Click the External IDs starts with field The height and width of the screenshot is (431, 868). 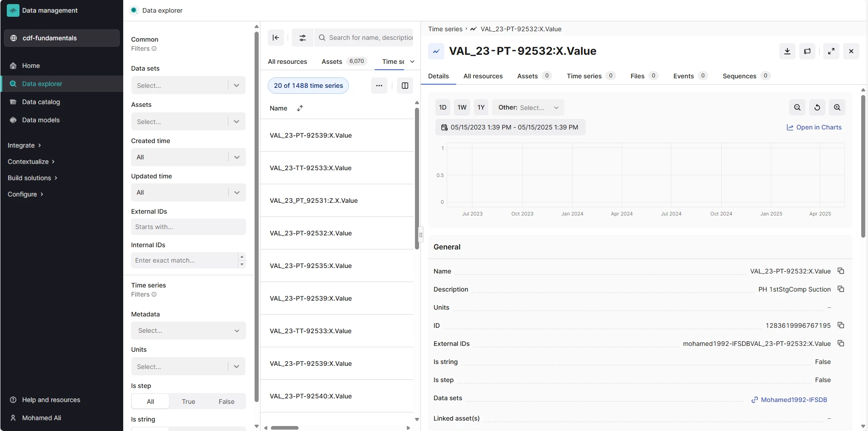(x=188, y=227)
